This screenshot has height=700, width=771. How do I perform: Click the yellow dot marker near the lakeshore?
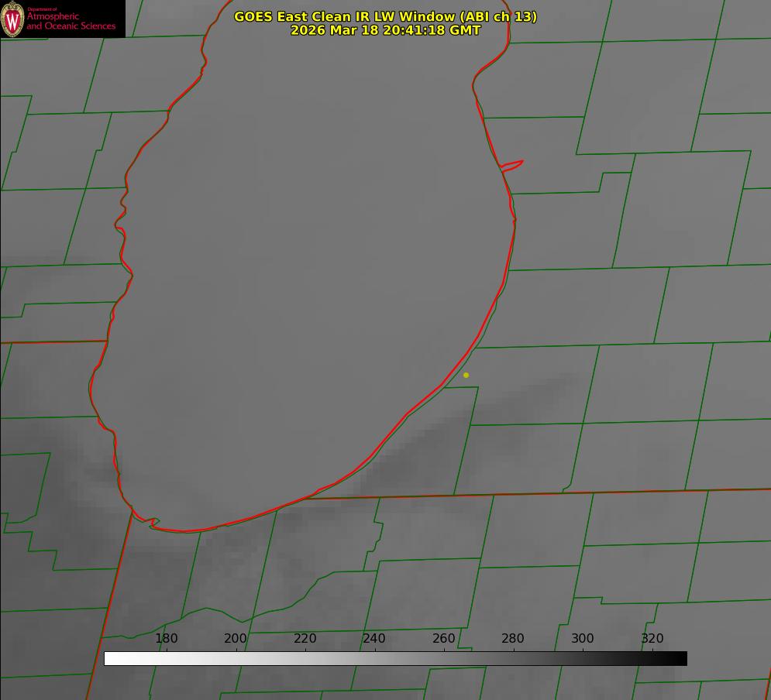pyautogui.click(x=466, y=376)
